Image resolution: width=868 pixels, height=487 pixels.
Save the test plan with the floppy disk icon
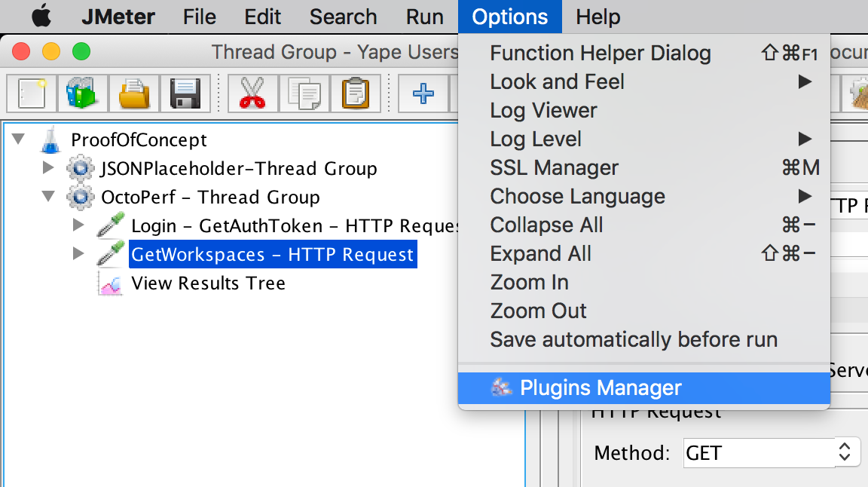tap(186, 93)
